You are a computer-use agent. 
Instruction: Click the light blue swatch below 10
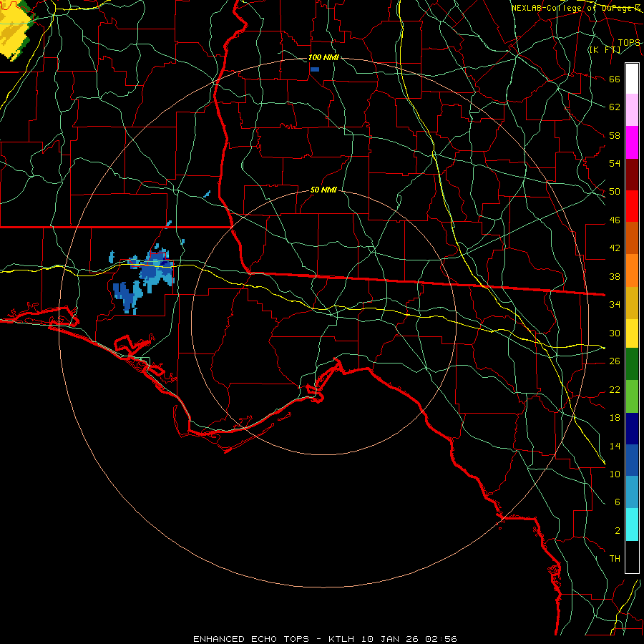click(x=632, y=492)
